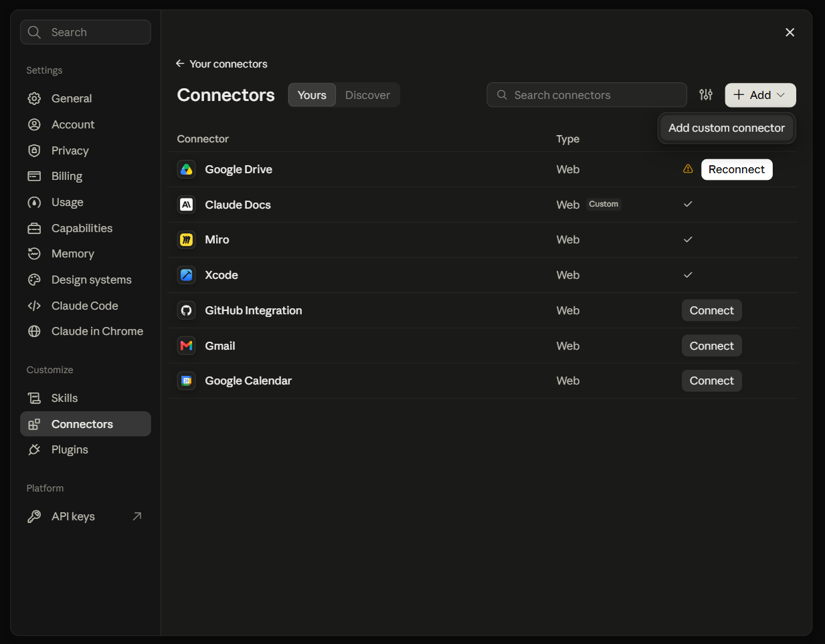Click the Miro connector icon
Image resolution: width=825 pixels, height=644 pixels.
187,239
